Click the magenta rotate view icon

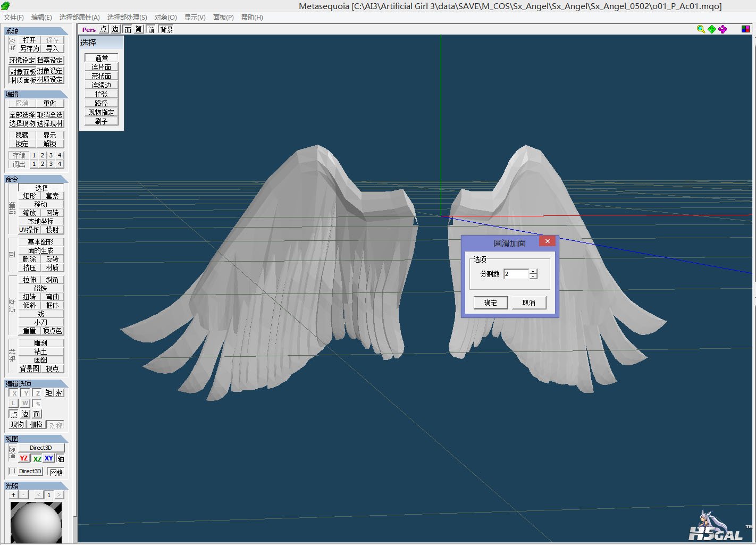pos(723,29)
